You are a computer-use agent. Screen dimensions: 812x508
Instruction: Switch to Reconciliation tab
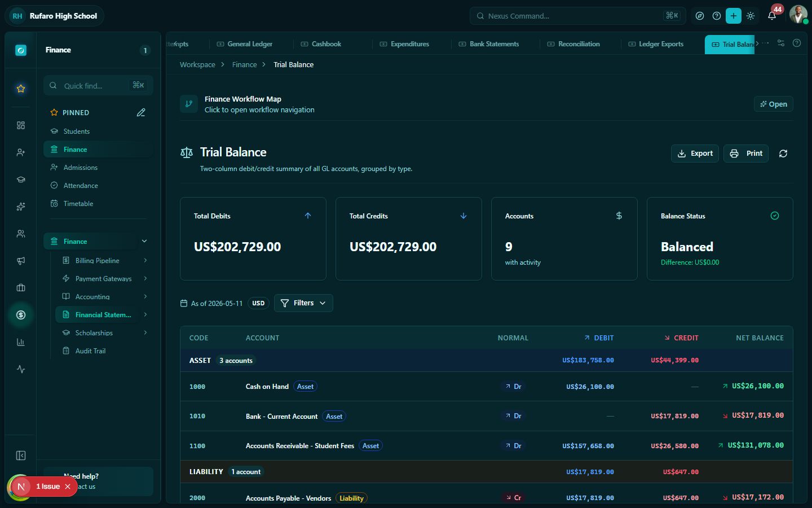tap(573, 44)
